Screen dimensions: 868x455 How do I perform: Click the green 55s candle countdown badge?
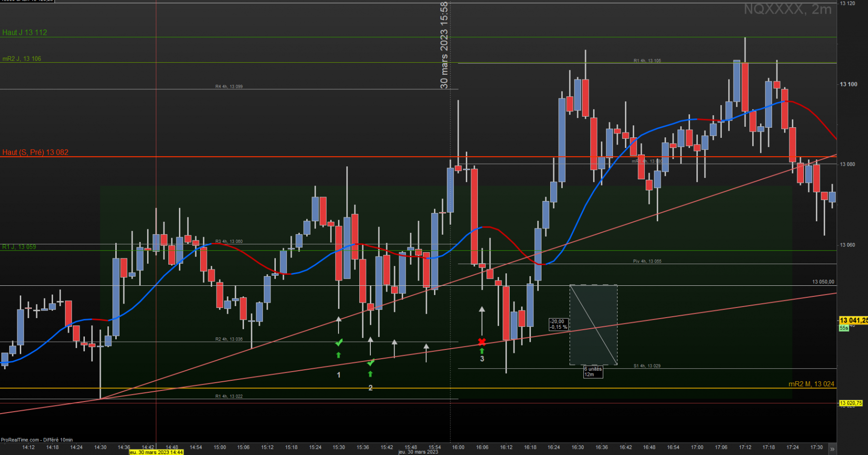pyautogui.click(x=844, y=328)
